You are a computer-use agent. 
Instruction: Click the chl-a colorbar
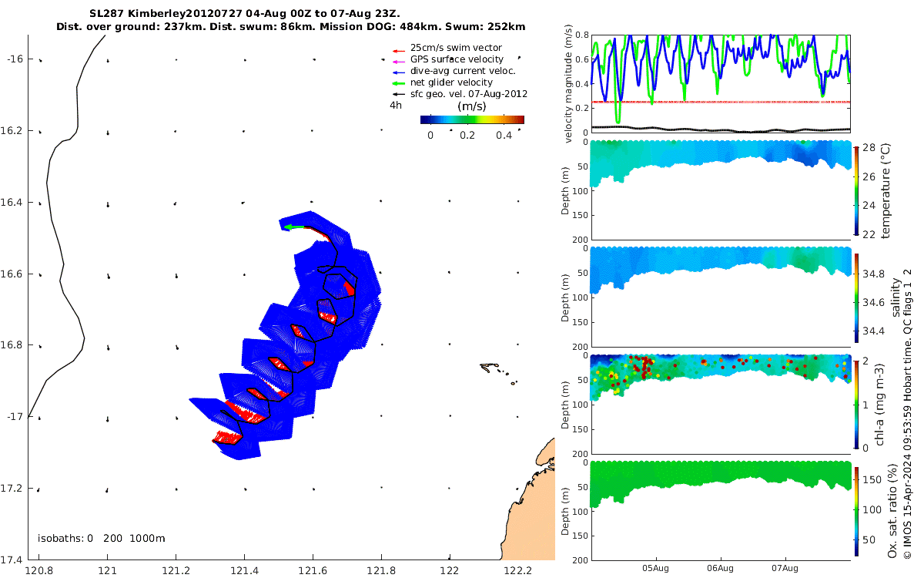[857, 403]
